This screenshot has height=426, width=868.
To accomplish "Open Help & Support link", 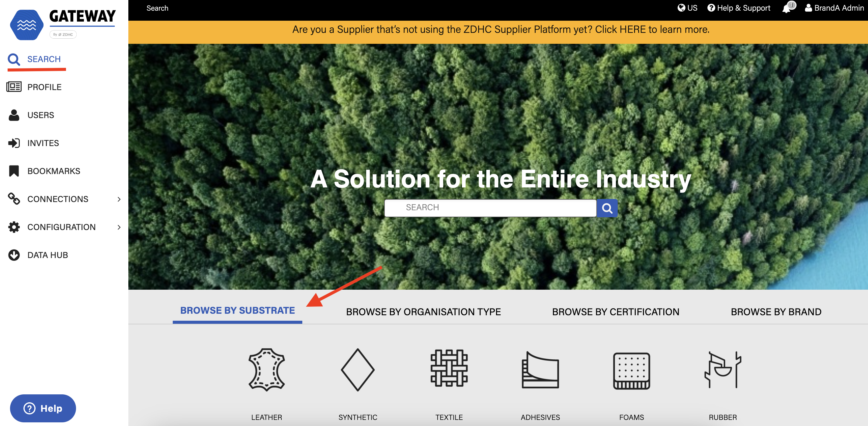I will click(x=739, y=8).
